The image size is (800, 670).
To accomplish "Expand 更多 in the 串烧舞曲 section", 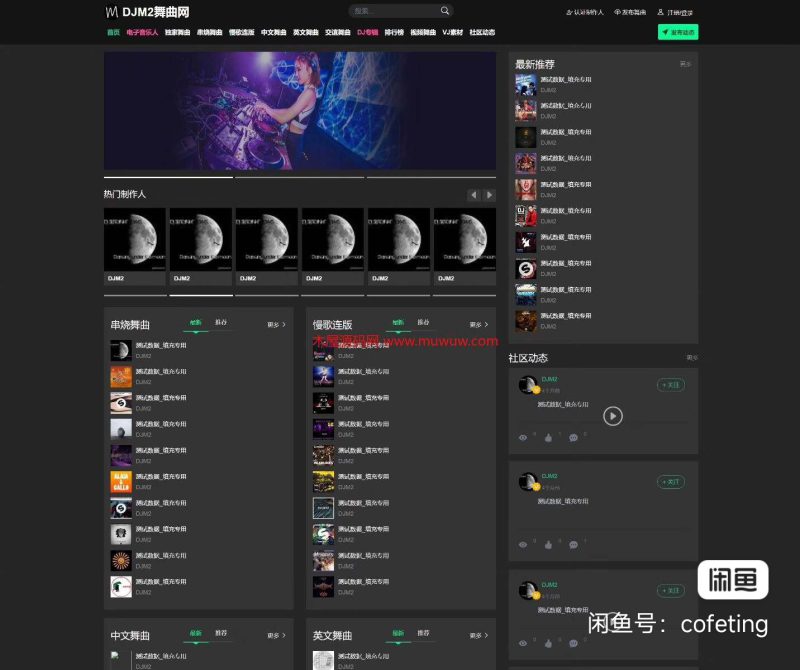I will tap(277, 325).
